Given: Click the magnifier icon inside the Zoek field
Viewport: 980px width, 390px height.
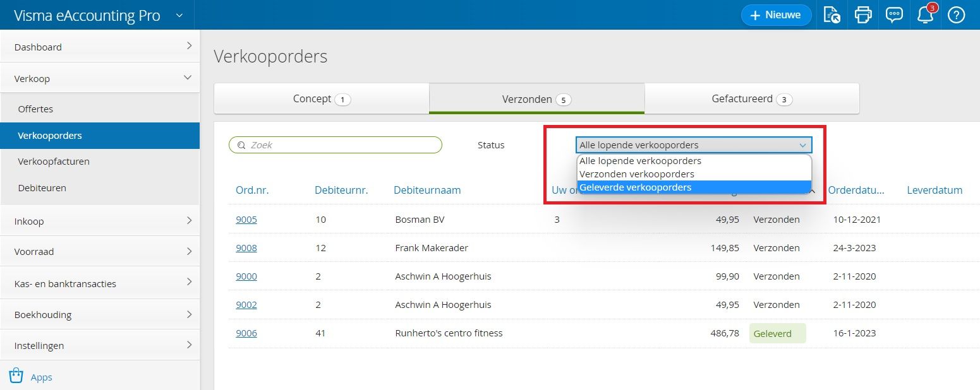Looking at the screenshot, I should (241, 145).
